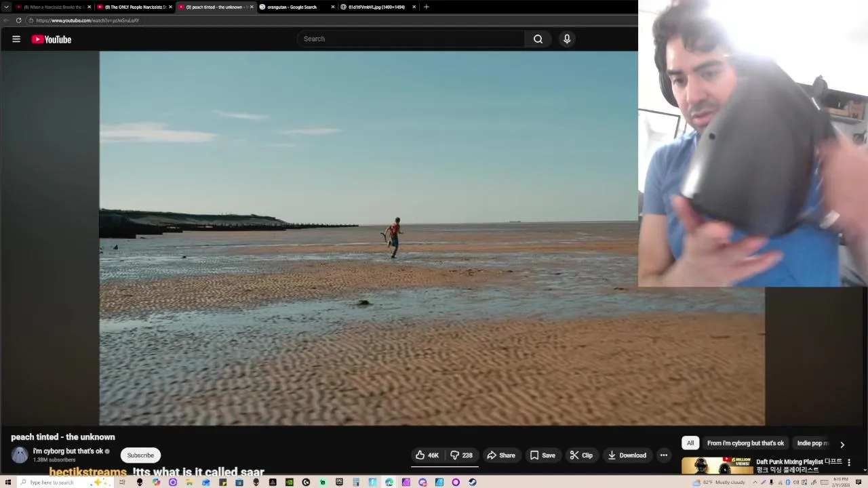This screenshot has width=868, height=488.
Task: Open more actions three-dot menu
Action: coord(664,455)
